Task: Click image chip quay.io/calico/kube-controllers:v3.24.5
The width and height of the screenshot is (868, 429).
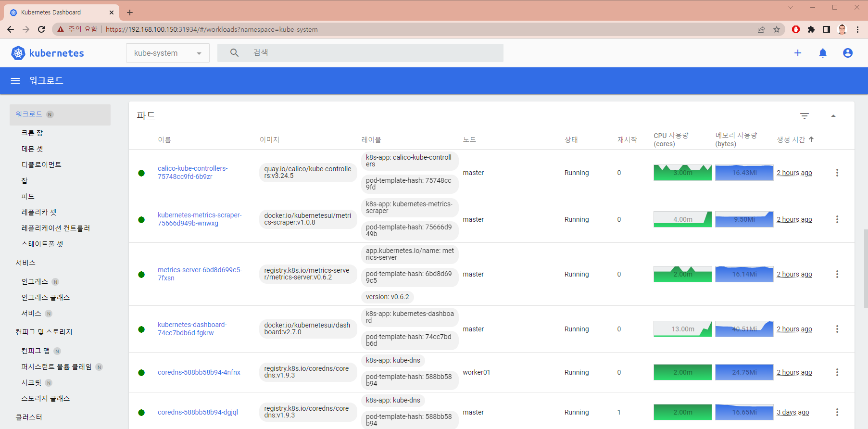Action: (308, 173)
